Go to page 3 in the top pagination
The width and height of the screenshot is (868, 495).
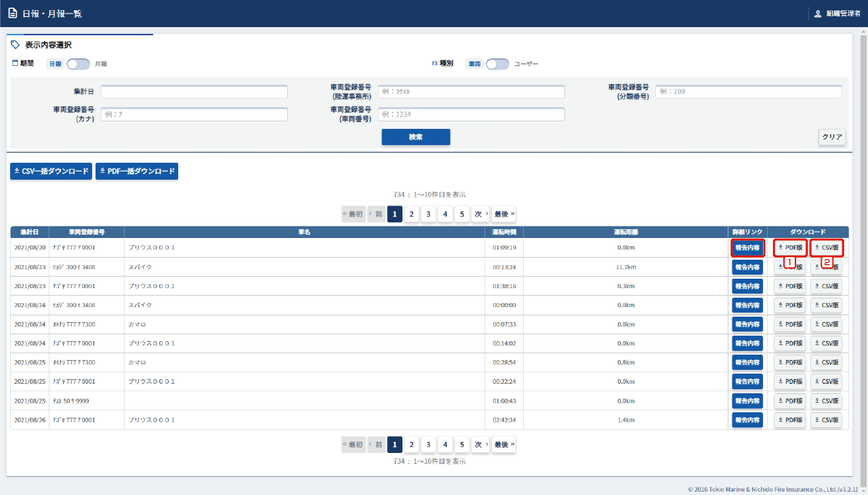coord(428,214)
